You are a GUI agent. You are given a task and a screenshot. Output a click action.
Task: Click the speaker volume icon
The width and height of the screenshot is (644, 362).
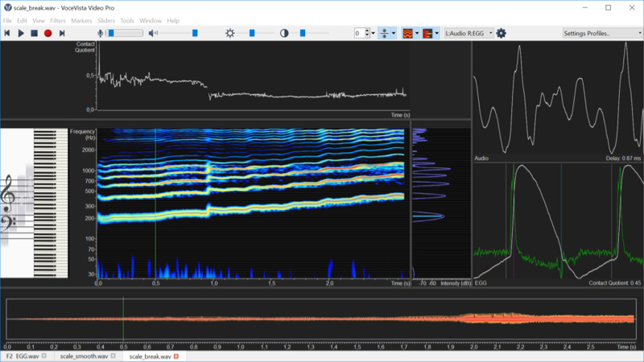click(x=153, y=33)
